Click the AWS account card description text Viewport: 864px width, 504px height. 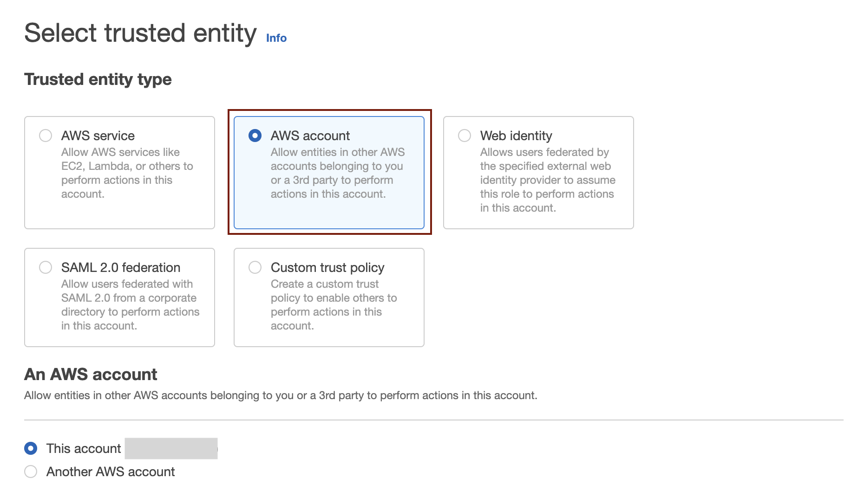pos(338,173)
